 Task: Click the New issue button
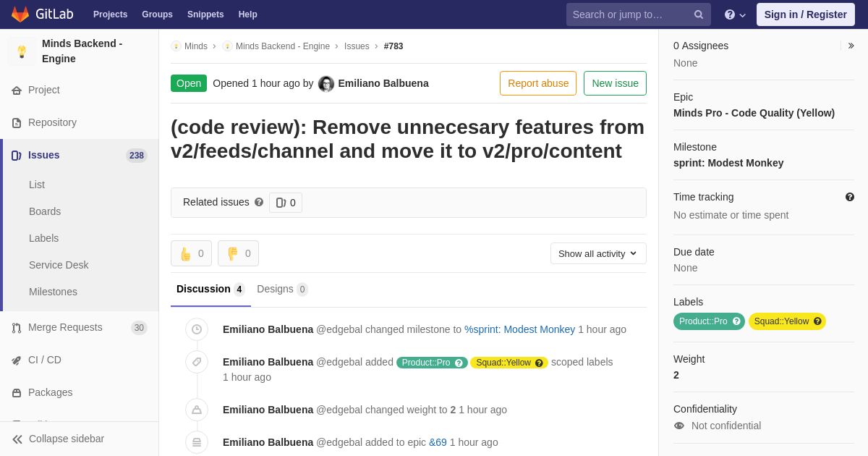click(x=615, y=83)
